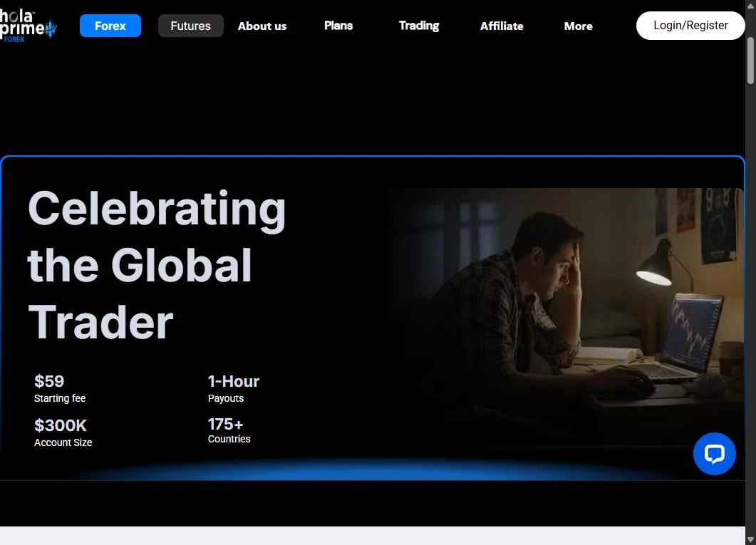Click the Login/Register button

690,26
